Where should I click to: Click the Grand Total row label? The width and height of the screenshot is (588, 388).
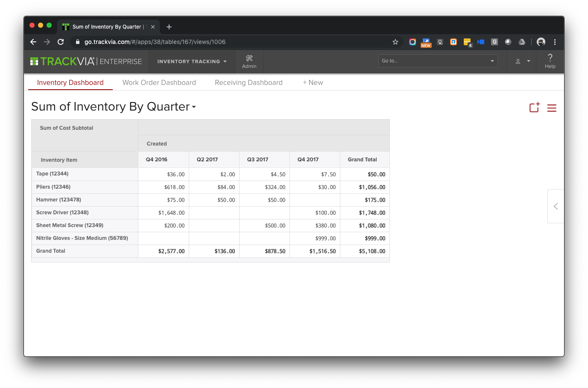tap(50, 251)
